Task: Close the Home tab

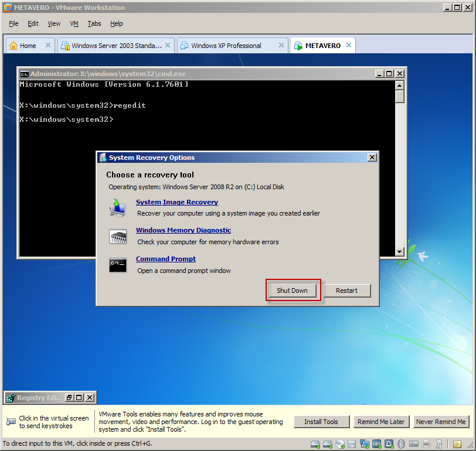Action: 48,45
